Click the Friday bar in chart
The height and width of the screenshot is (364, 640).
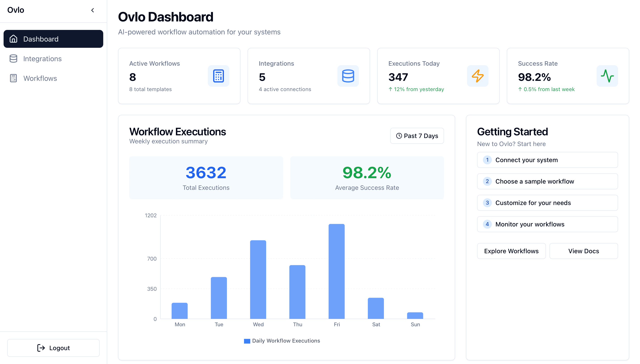pyautogui.click(x=336, y=271)
